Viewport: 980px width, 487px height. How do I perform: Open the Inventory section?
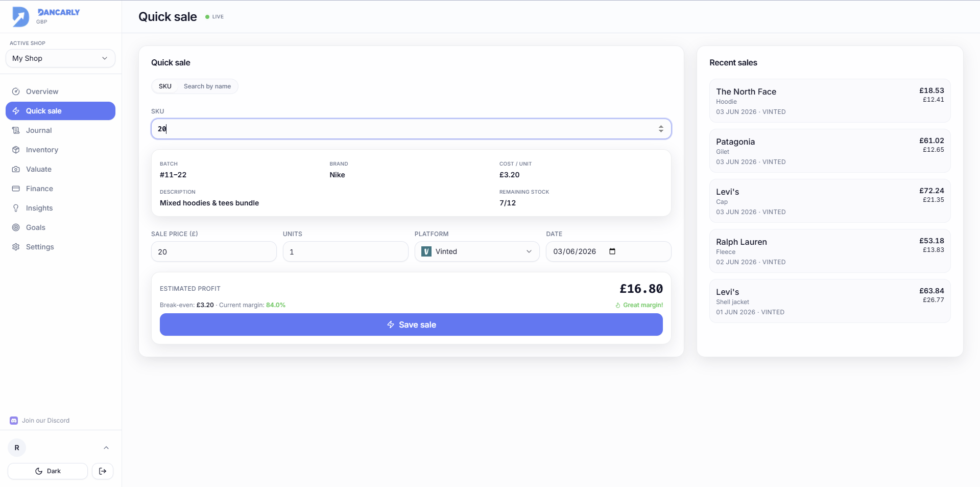(x=60, y=150)
